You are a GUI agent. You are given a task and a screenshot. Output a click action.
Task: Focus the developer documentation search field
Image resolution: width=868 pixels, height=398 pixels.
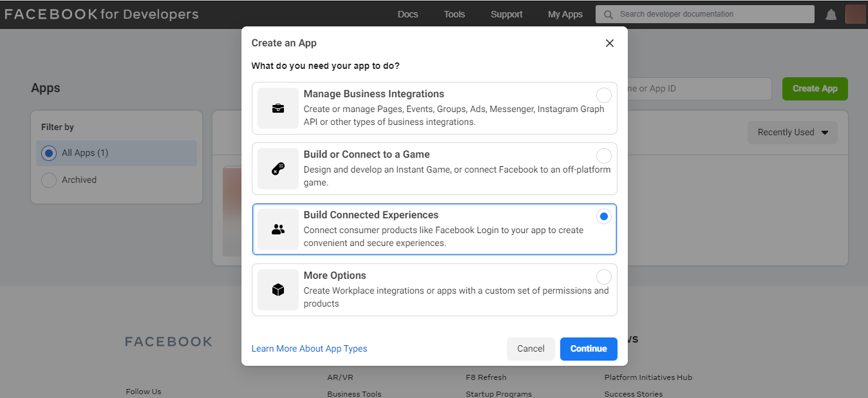tap(705, 14)
